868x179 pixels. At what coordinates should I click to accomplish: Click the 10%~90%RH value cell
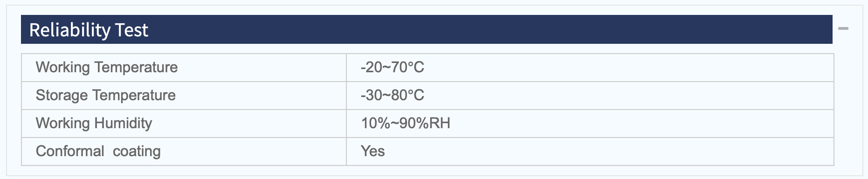pyautogui.click(x=590, y=124)
